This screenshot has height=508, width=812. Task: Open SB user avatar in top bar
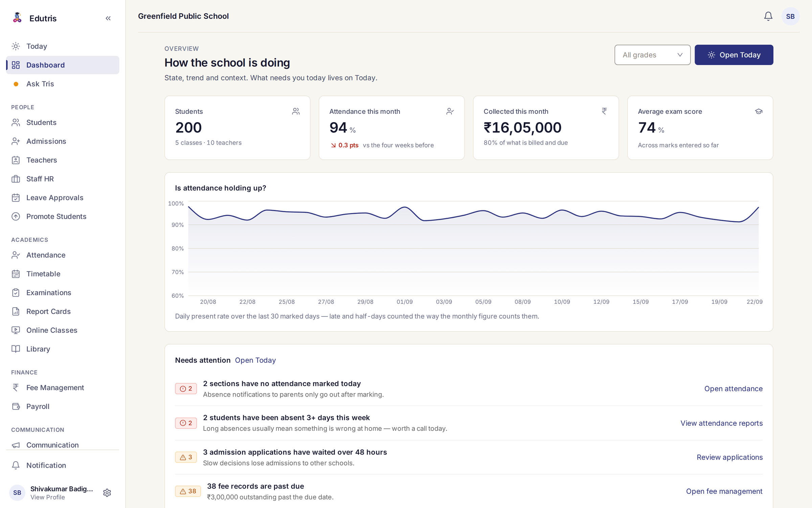coord(790,16)
